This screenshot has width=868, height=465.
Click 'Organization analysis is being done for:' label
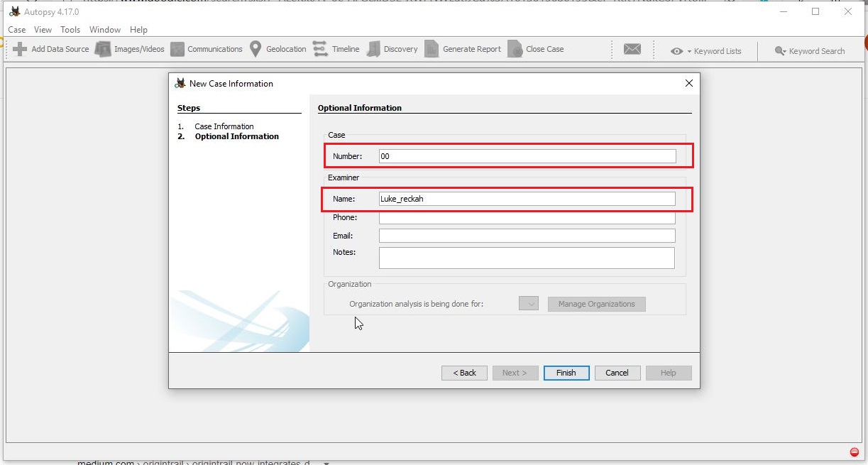point(416,304)
